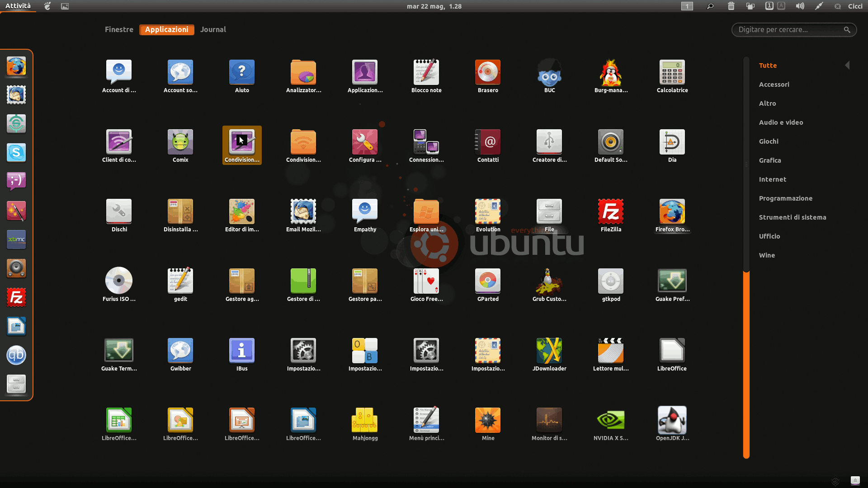Show the Altro category

(x=767, y=103)
